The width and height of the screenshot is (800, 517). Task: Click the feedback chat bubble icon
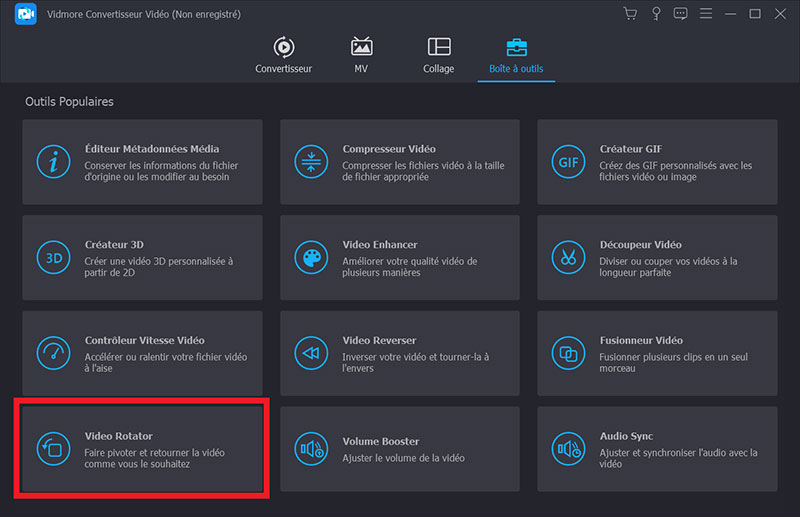(x=681, y=14)
